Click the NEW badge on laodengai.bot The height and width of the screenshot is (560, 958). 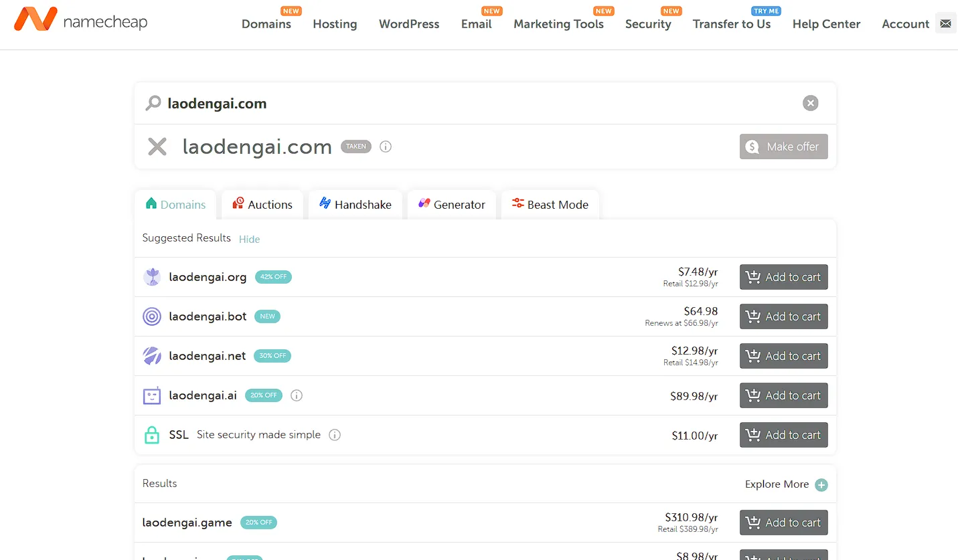(268, 316)
